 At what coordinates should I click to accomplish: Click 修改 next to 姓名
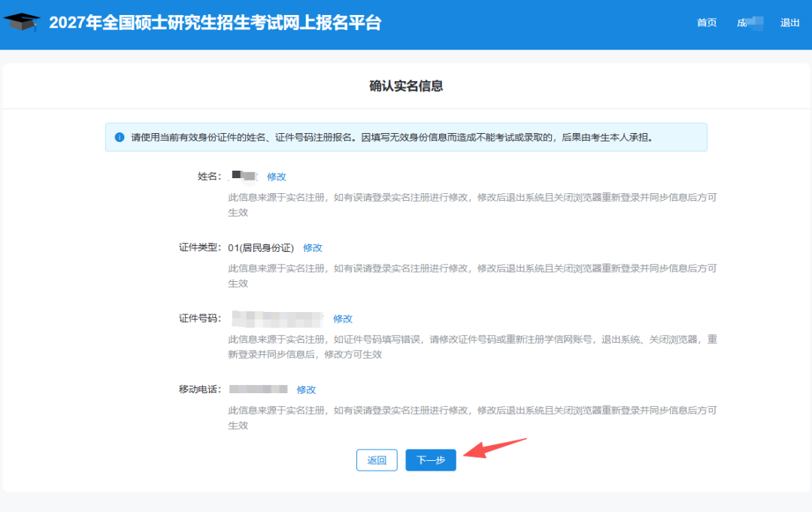pyautogui.click(x=277, y=177)
